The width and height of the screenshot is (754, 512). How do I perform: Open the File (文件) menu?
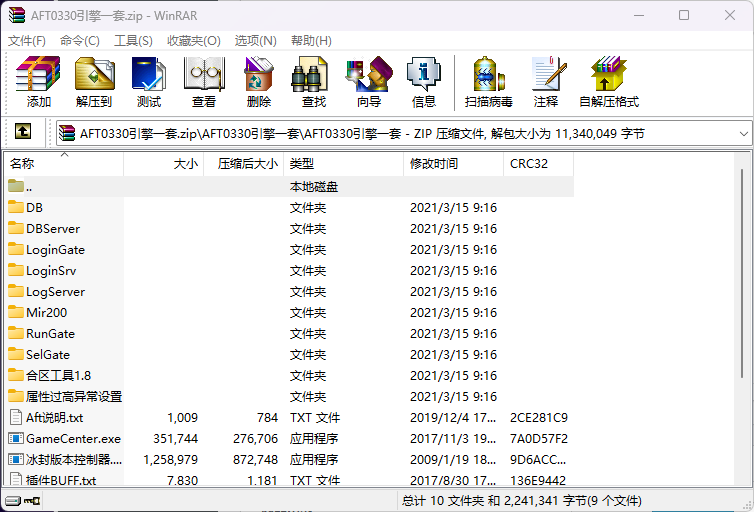pyautogui.click(x=27, y=41)
